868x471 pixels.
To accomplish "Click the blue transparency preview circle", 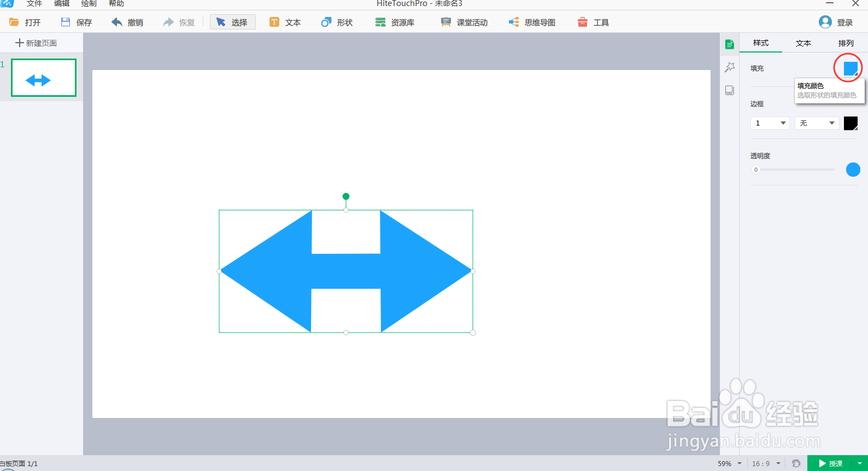I will pos(853,170).
